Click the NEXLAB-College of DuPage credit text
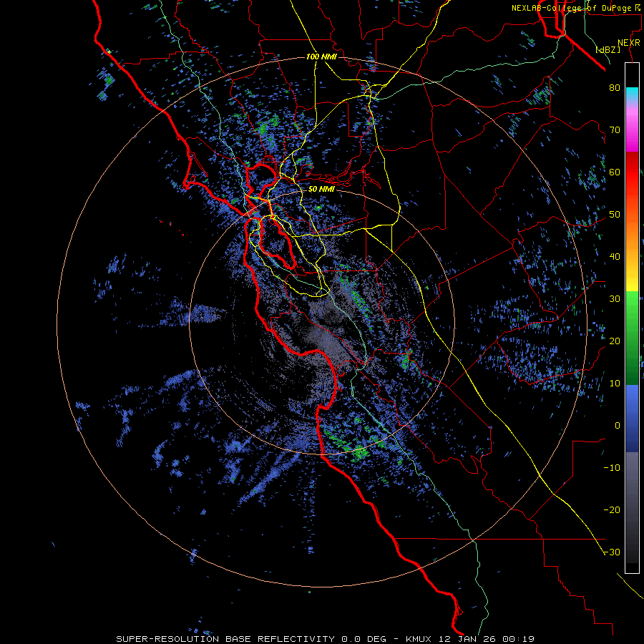 pyautogui.click(x=575, y=8)
